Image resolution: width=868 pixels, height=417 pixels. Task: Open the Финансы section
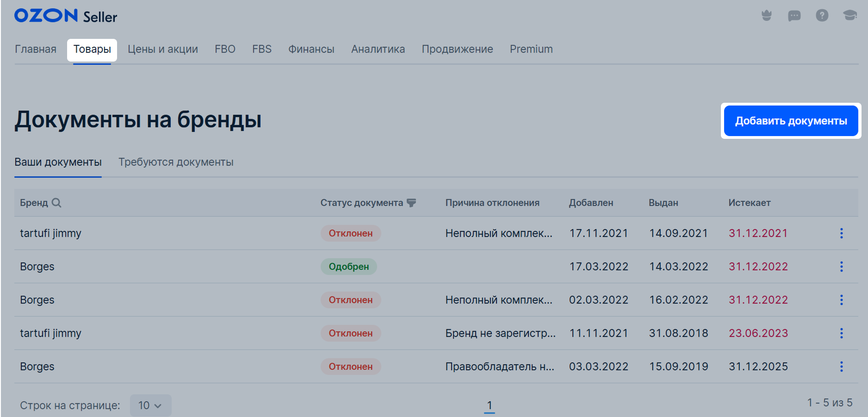311,49
